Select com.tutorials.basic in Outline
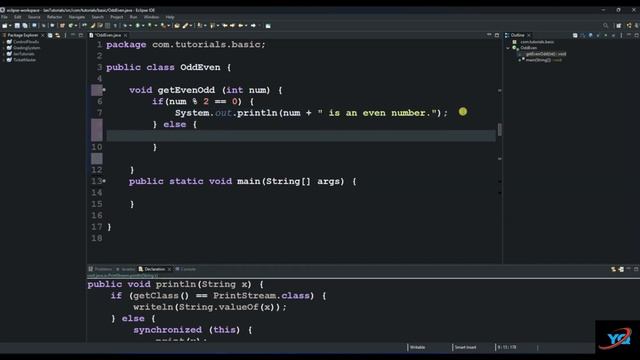 537,42
